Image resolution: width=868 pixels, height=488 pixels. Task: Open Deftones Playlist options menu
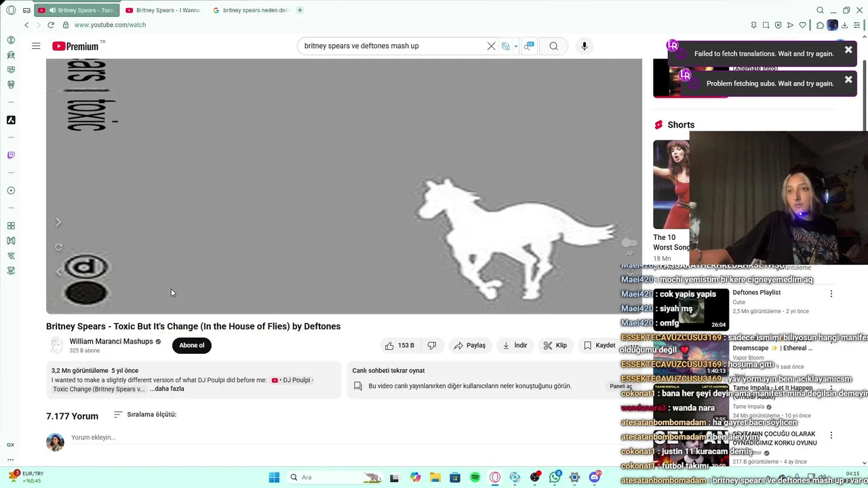tap(831, 294)
